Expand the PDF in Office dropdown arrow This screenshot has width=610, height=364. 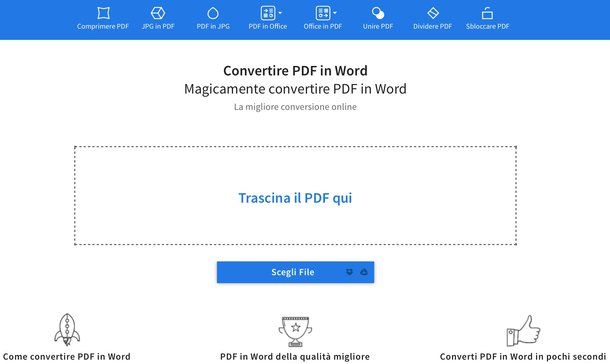[x=280, y=13]
